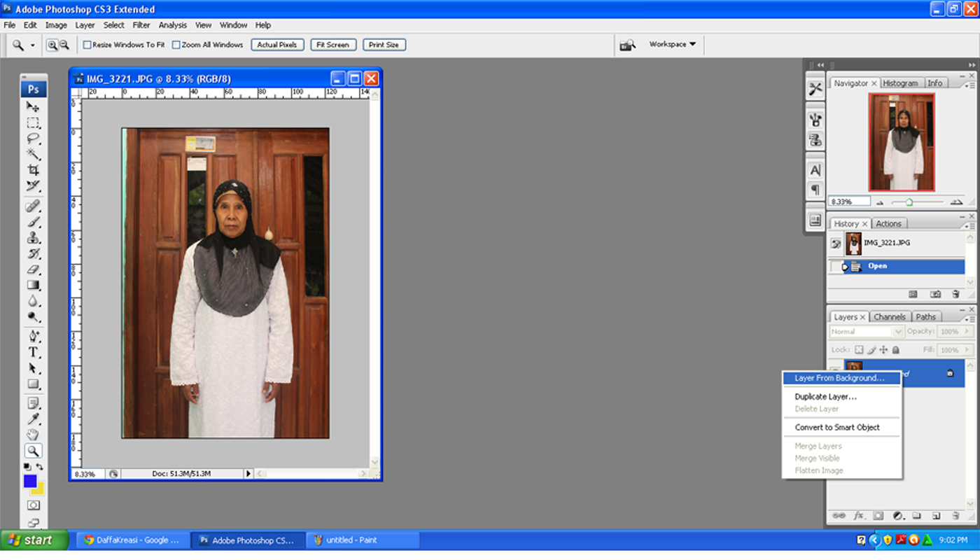Select the Lasso tool
Screen dimensions: 980x560
33,138
